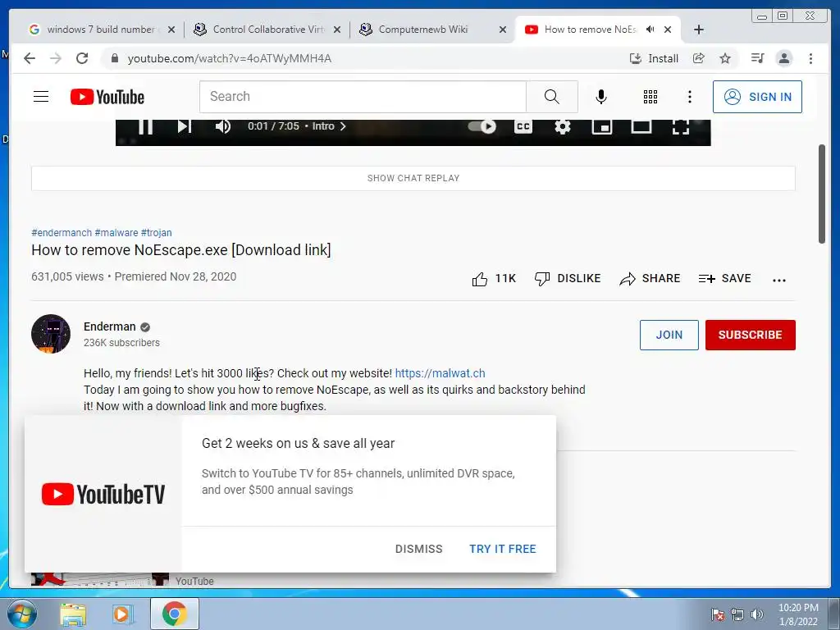Open Enderman channel avatar

point(51,334)
